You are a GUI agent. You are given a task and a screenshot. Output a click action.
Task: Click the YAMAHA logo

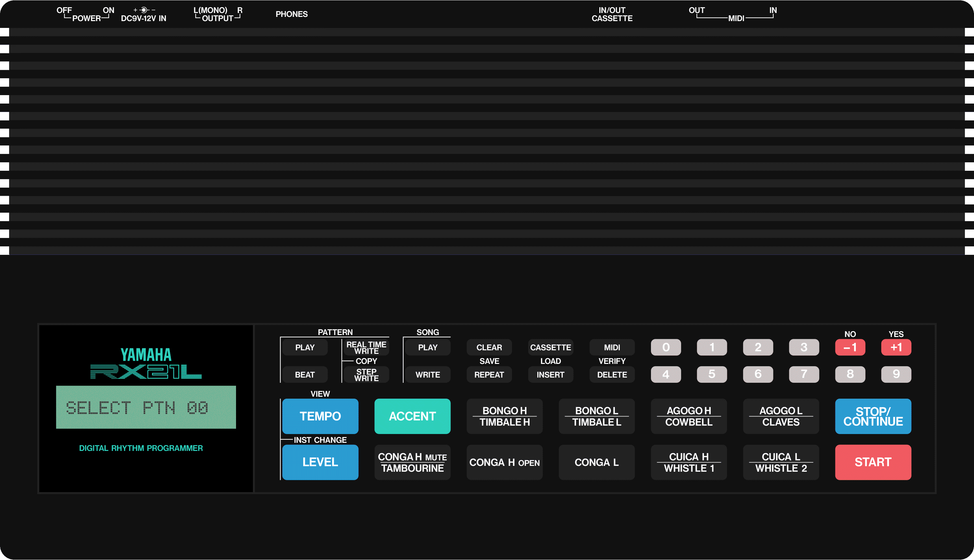pos(146,354)
